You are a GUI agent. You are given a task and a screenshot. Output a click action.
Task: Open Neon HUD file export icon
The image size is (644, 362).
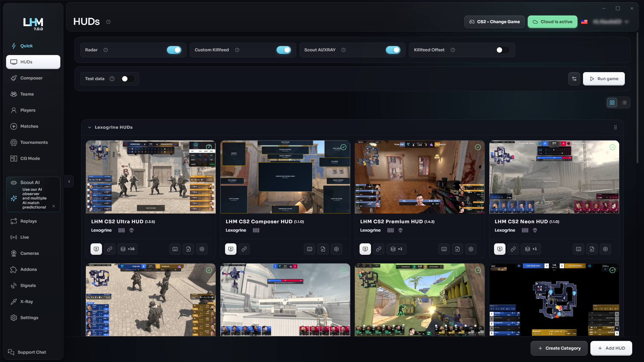click(592, 249)
